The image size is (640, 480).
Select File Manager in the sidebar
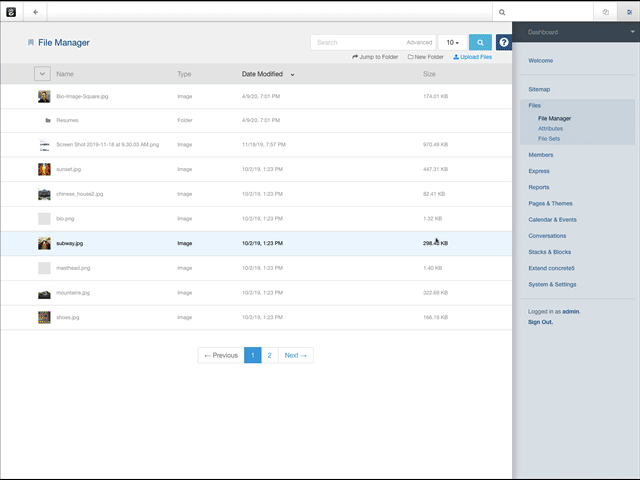click(554, 118)
